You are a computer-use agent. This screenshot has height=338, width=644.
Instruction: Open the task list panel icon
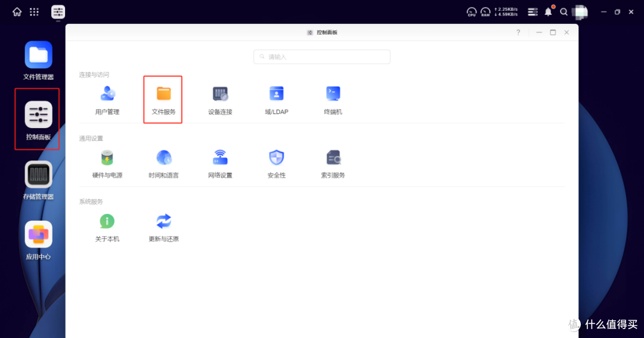click(532, 12)
